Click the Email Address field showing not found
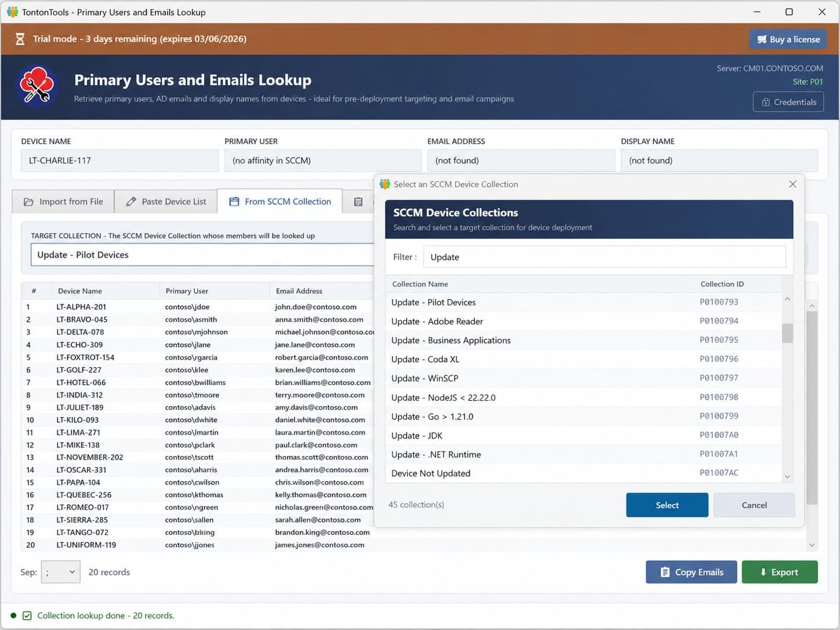The width and height of the screenshot is (840, 630). point(521,161)
